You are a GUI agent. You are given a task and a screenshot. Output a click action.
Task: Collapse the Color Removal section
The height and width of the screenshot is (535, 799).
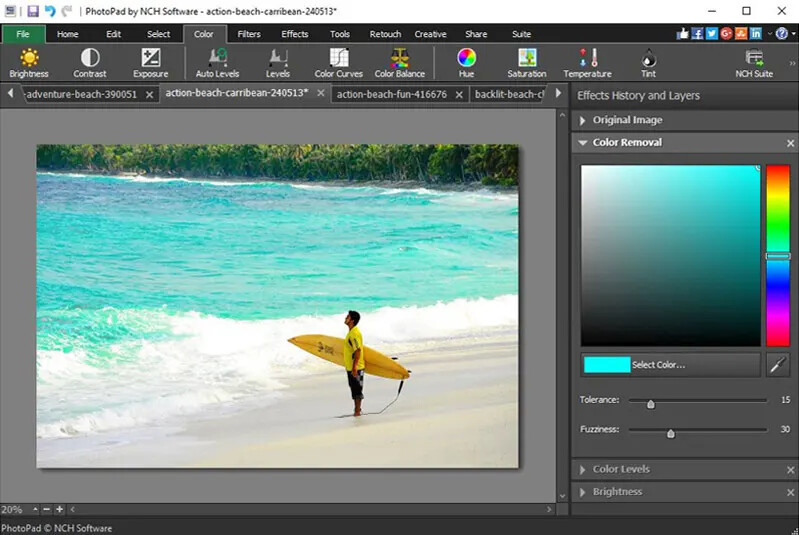[x=583, y=143]
